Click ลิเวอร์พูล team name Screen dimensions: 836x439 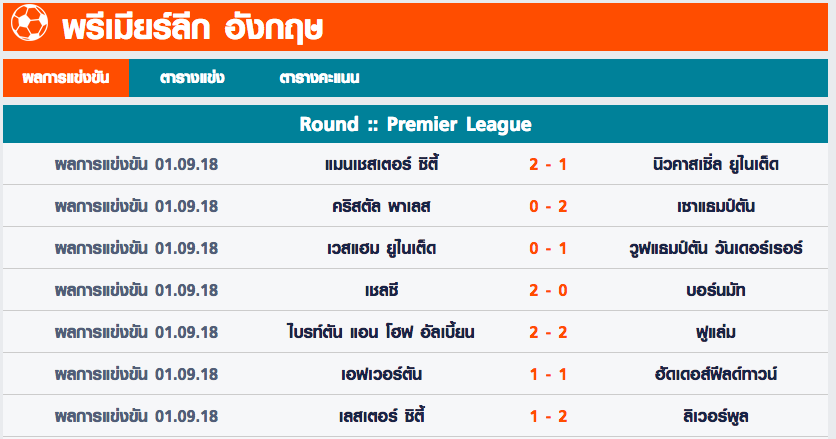[716, 416]
